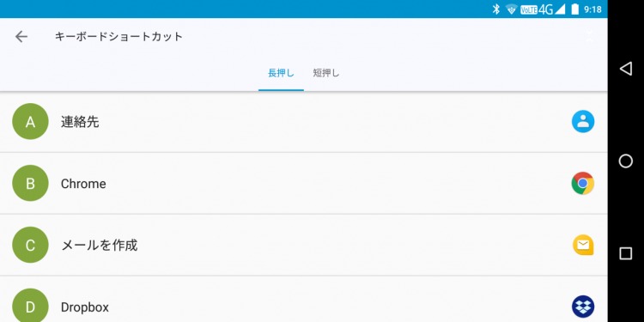
Task: Tap the battery status icon
Action: 575,9
